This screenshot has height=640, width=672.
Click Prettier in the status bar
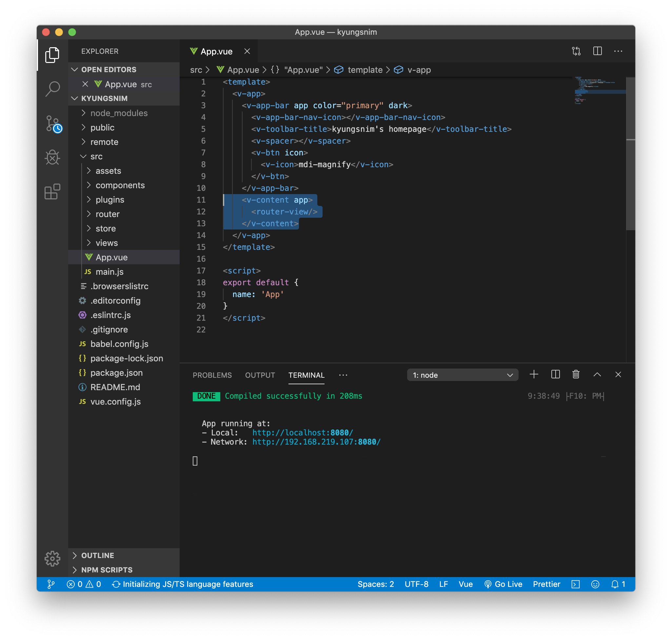click(x=546, y=584)
